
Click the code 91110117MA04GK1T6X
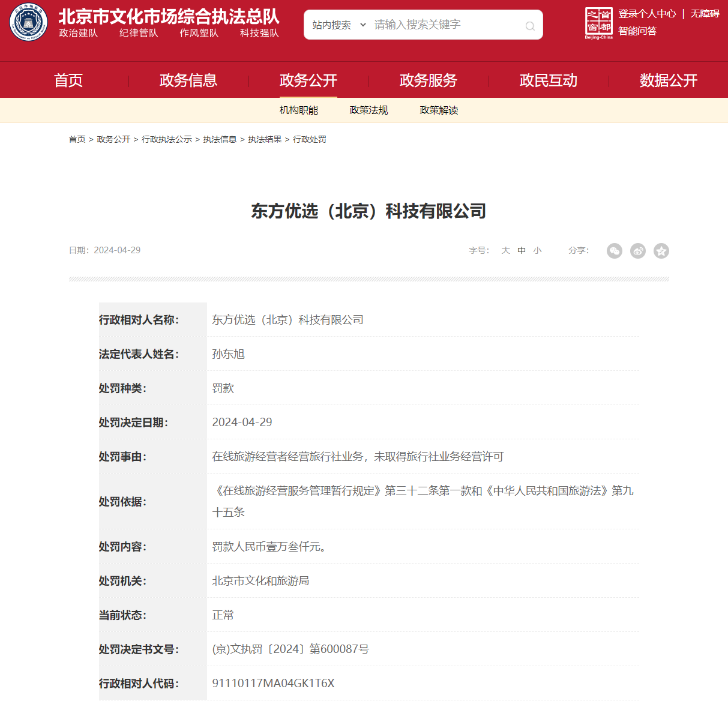pyautogui.click(x=274, y=684)
